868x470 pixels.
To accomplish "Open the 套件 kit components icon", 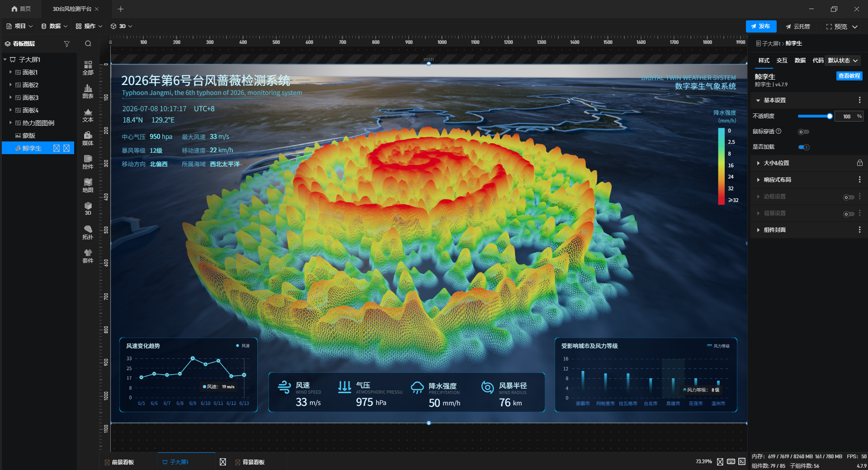I will coord(88,256).
